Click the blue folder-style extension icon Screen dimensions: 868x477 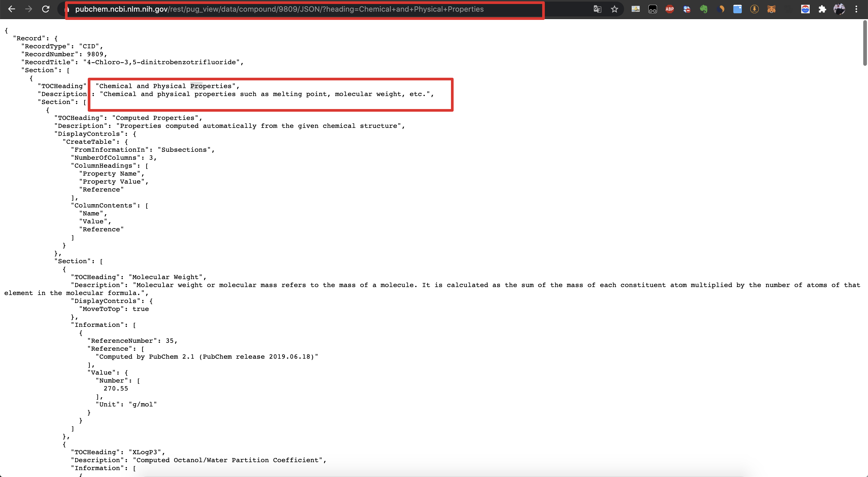click(738, 9)
